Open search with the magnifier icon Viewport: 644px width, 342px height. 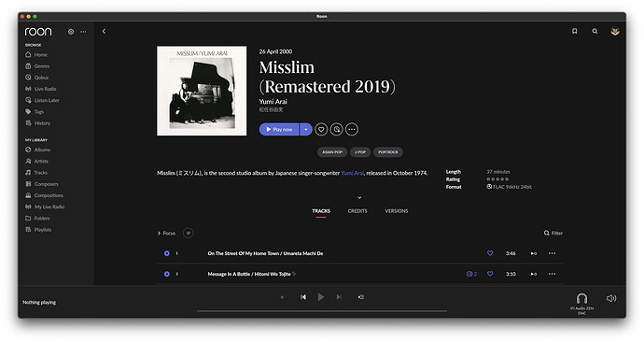tap(595, 31)
